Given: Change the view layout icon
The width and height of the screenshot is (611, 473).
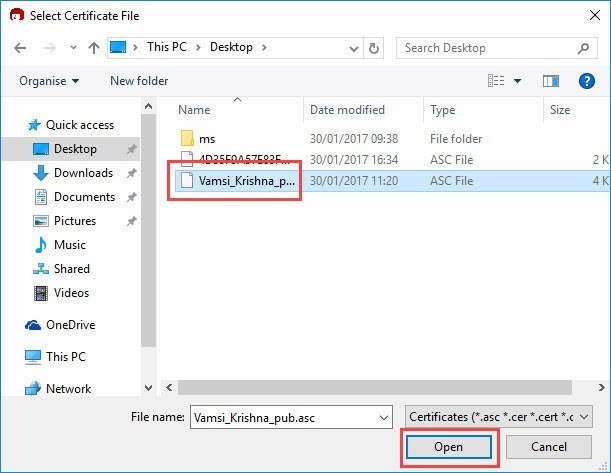Looking at the screenshot, I should [x=496, y=81].
